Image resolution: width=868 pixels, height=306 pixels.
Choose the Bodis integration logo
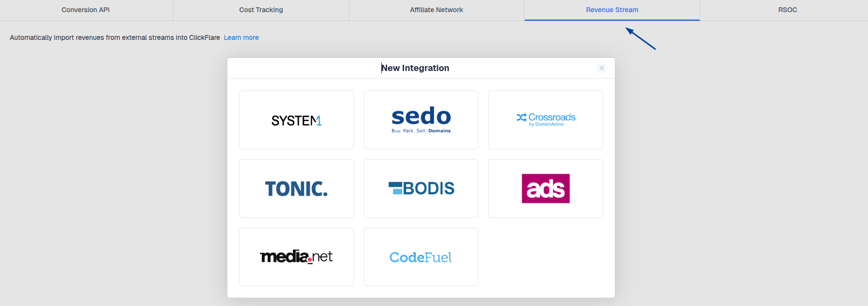pyautogui.click(x=421, y=188)
